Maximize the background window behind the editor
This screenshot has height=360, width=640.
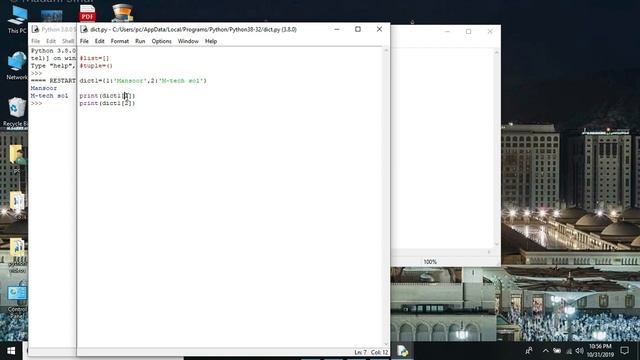[469, 31]
